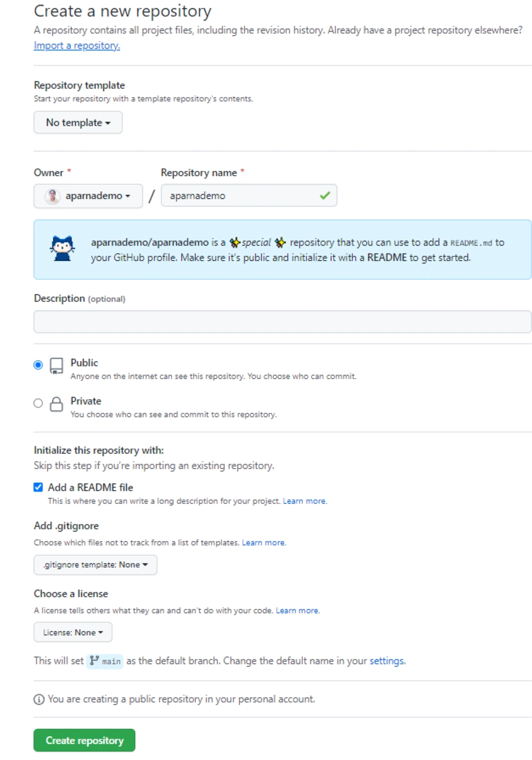Viewport: 532px width, 760px height.
Task: Click the Octocat mascot icon in banner
Action: 62,249
